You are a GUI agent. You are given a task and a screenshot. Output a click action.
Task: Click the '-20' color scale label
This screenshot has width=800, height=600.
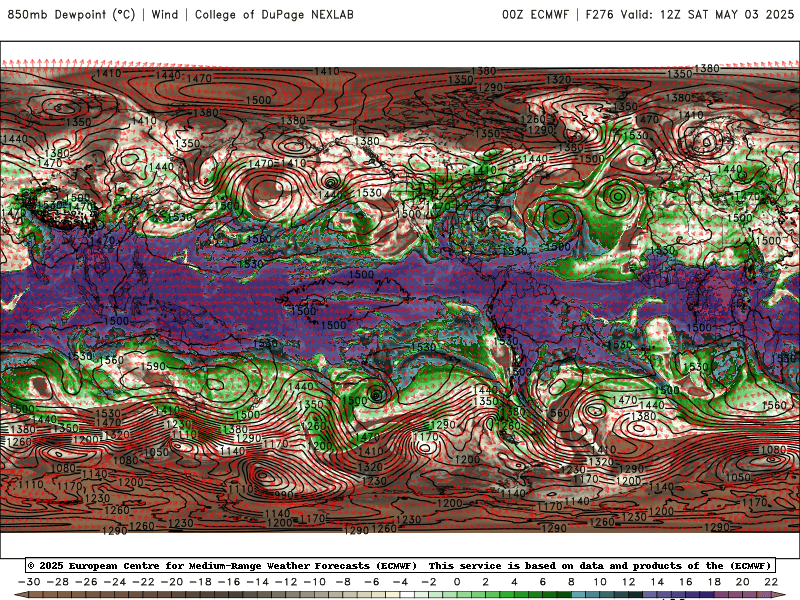tap(172, 582)
